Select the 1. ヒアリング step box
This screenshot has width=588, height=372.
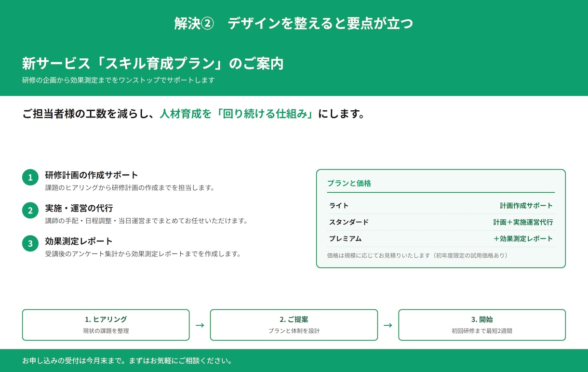[106, 325]
